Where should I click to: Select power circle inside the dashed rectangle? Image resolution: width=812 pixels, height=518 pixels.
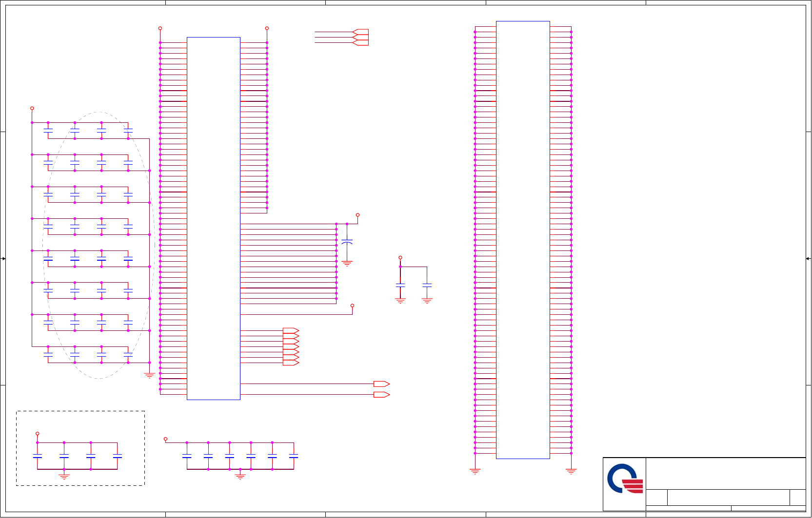[37, 433]
